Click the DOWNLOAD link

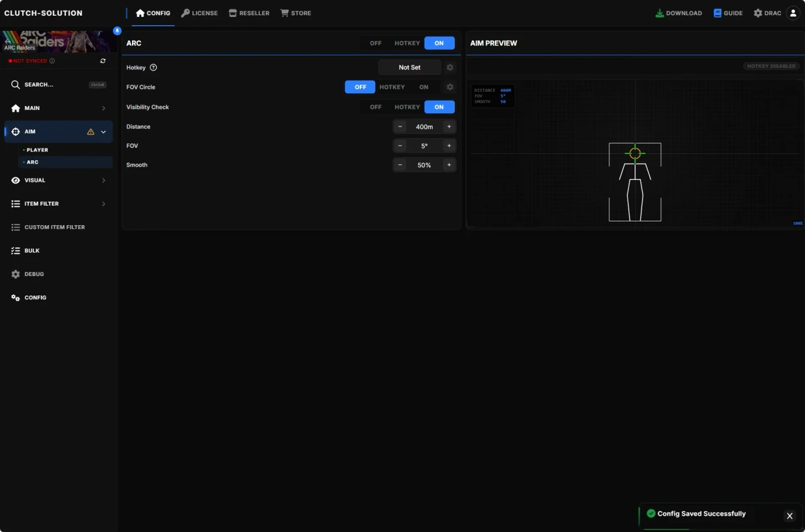click(x=679, y=13)
